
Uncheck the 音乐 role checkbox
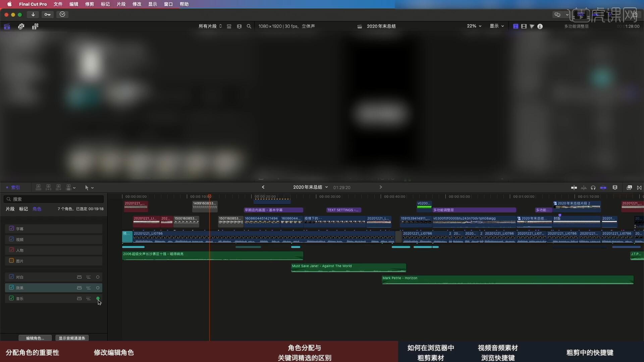click(11, 298)
